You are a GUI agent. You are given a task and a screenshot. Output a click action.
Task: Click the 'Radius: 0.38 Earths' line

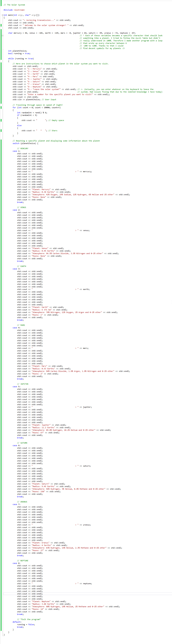[44, 192]
